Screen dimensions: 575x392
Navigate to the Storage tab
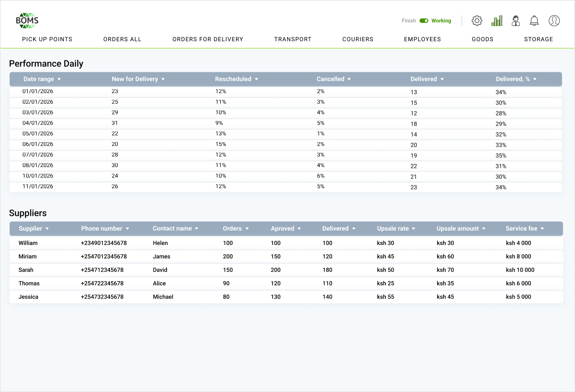click(x=538, y=39)
